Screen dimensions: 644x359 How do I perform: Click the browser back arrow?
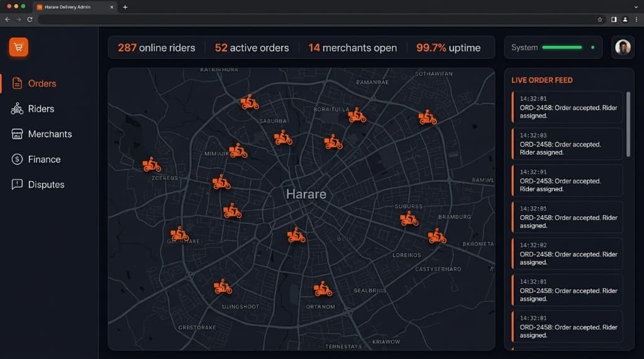pyautogui.click(x=8, y=19)
